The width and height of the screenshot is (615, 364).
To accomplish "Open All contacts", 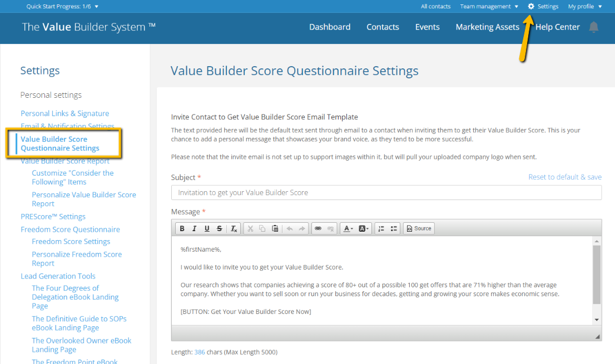I will [x=436, y=6].
